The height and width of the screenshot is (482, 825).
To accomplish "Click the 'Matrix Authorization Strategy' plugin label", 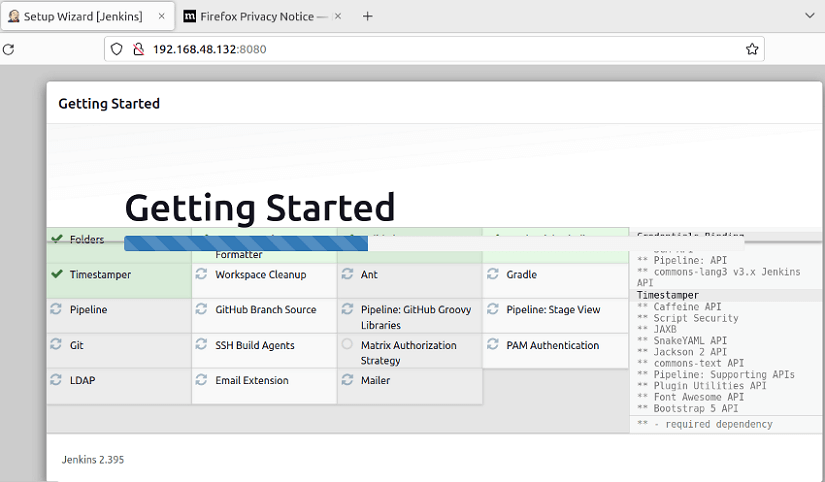I will 408,353.
